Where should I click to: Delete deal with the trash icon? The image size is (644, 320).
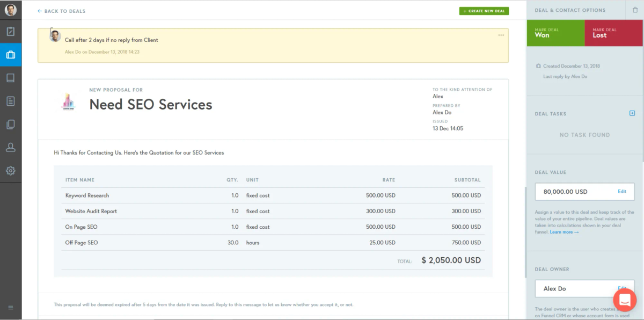pos(635,10)
